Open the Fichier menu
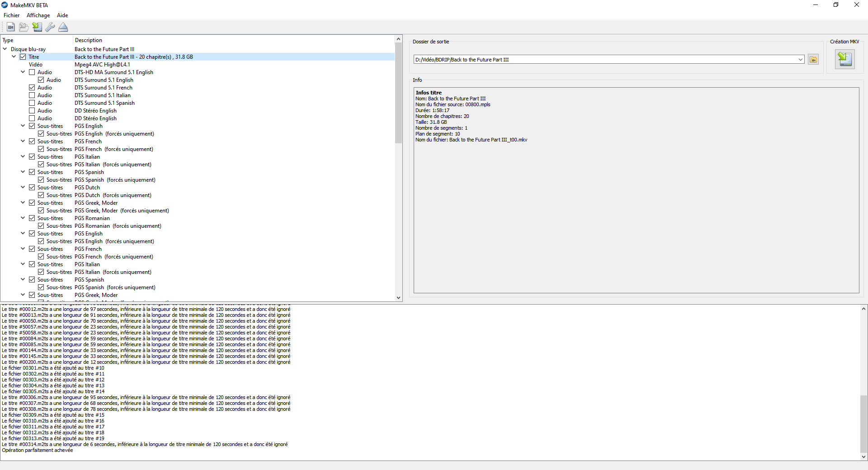The height and width of the screenshot is (470, 868). coord(11,15)
